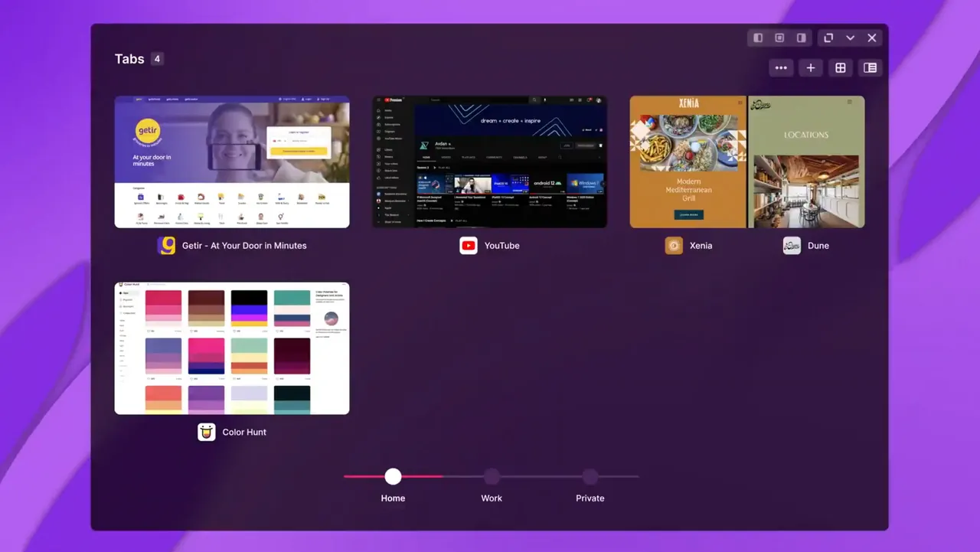Click the Getir favicon below its thumbnail
Viewport: 980px width, 552px height.
click(x=166, y=245)
